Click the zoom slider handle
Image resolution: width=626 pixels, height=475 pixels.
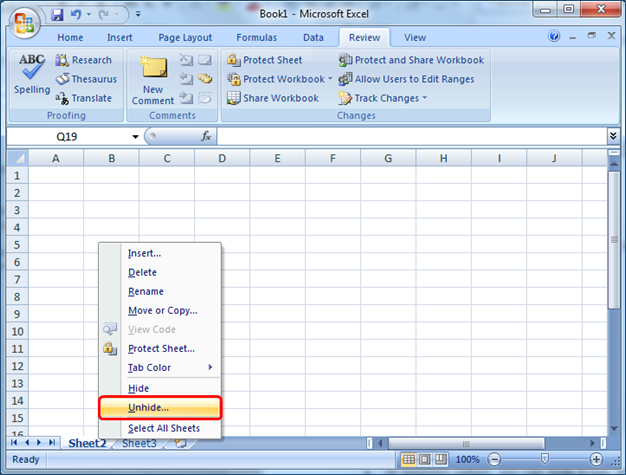(x=545, y=459)
